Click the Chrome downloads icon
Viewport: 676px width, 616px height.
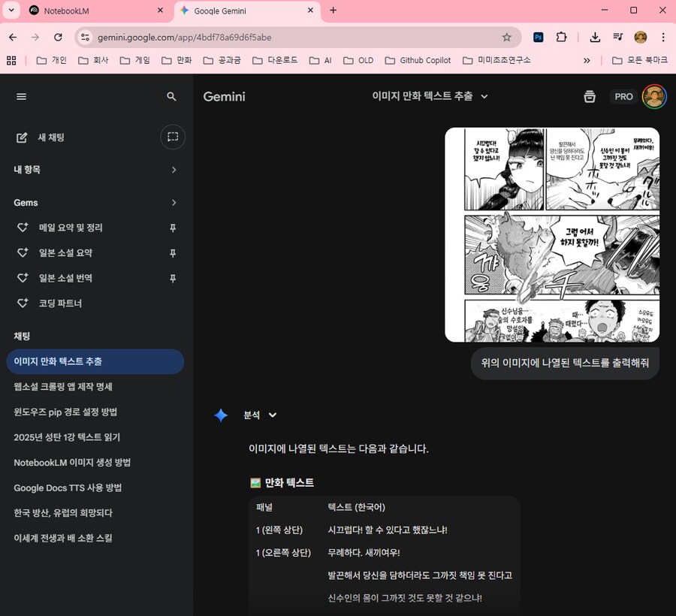point(595,37)
